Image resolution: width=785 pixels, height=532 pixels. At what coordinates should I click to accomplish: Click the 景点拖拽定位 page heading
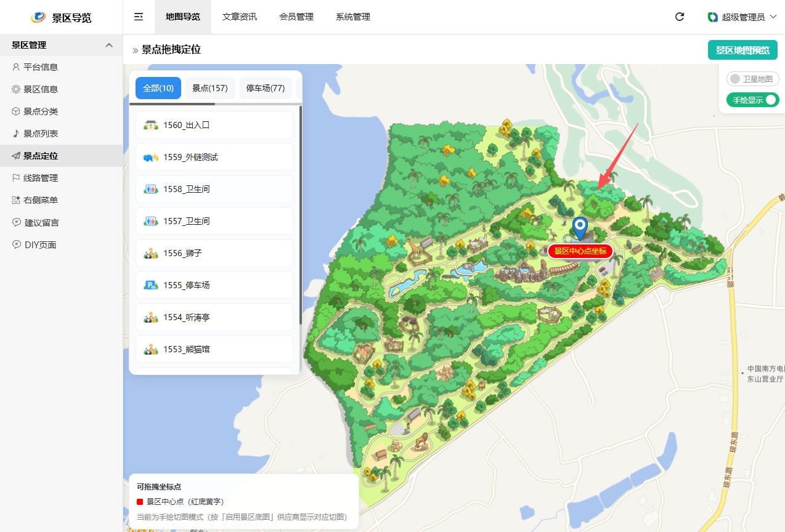171,50
